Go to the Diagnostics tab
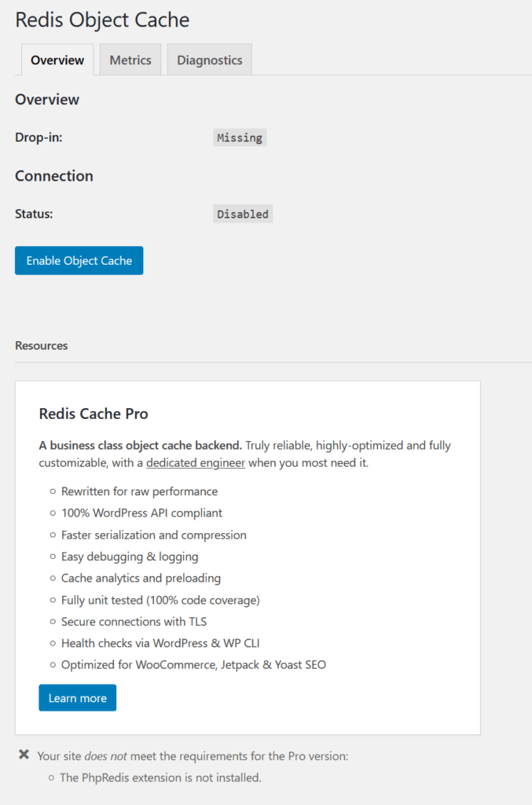This screenshot has height=805, width=532. coord(209,60)
